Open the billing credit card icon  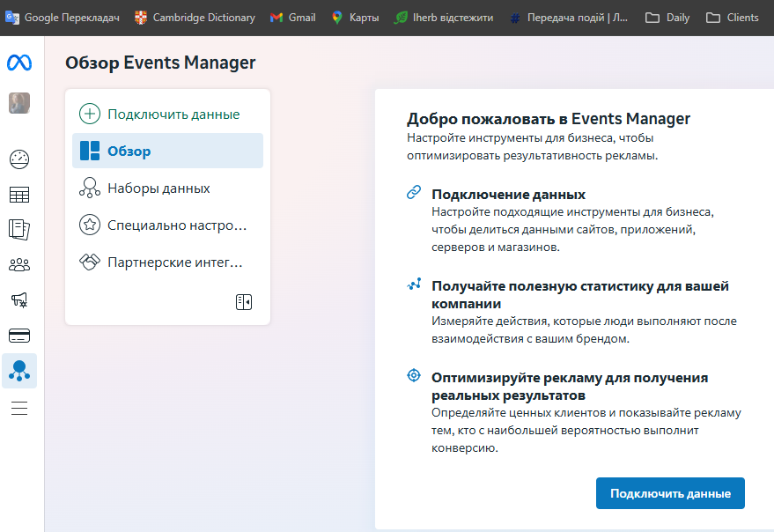point(19,336)
